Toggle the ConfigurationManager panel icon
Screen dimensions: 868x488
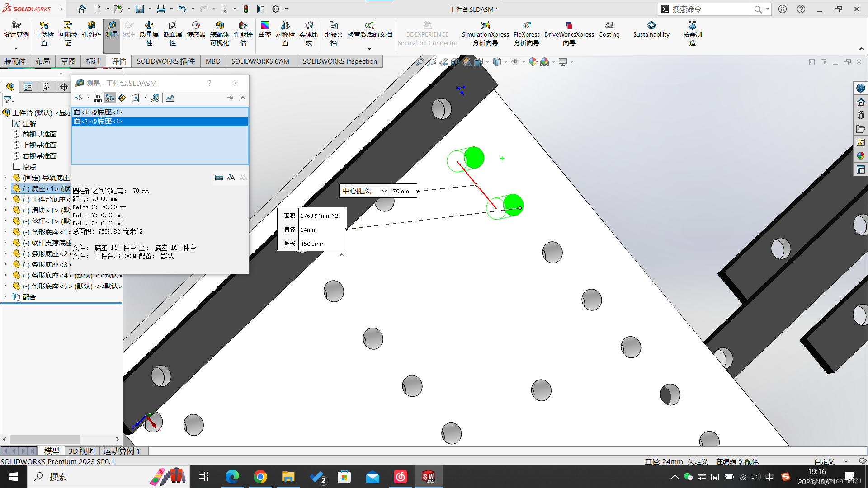point(46,87)
